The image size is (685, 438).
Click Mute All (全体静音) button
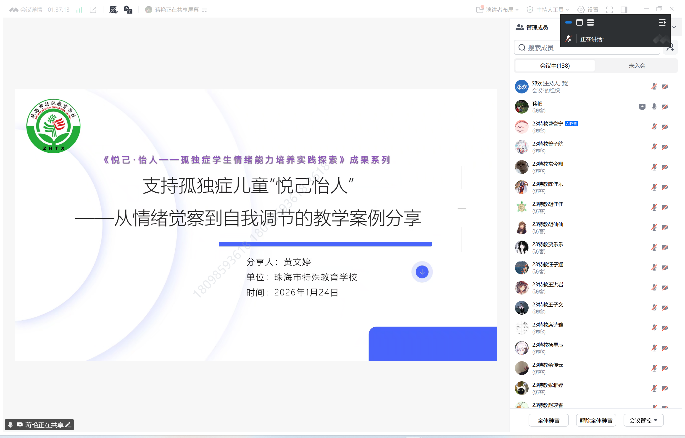[549, 420]
